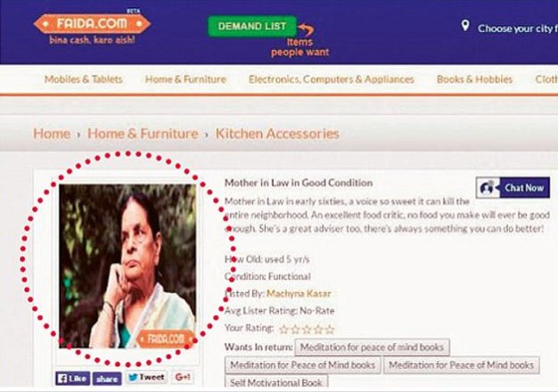Viewport: 558px width, 392px height.
Task: Rate listing with the fifth star
Action: pos(330,330)
